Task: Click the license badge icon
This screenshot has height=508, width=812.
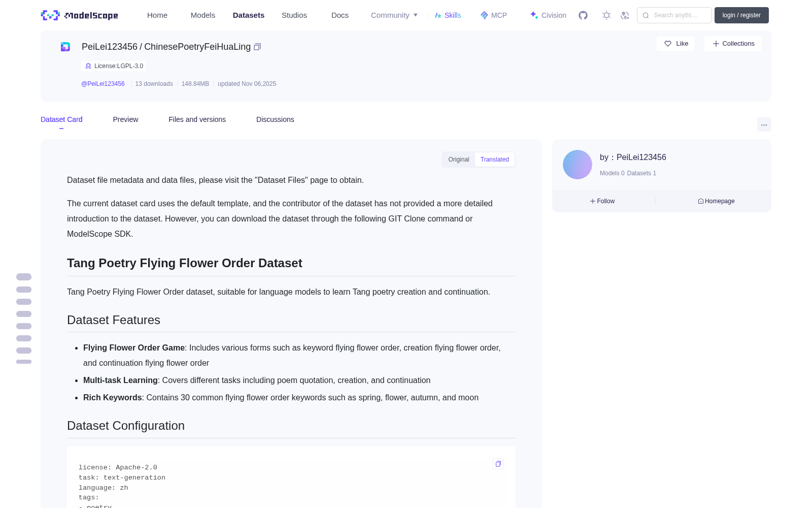Action: pos(88,66)
